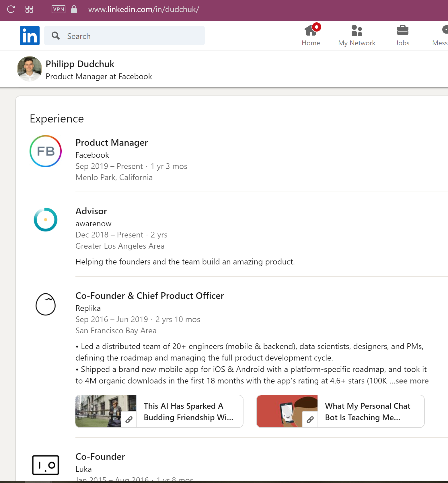
Task: Click 'Dec 2018 – Present · 2 yrs' text
Action: (x=121, y=235)
